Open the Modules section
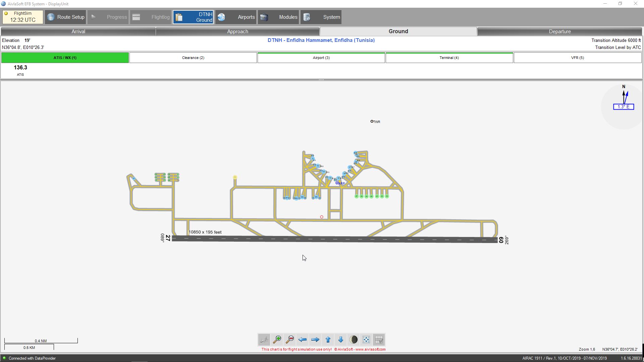Screen dimensions: 644x362 (279, 17)
